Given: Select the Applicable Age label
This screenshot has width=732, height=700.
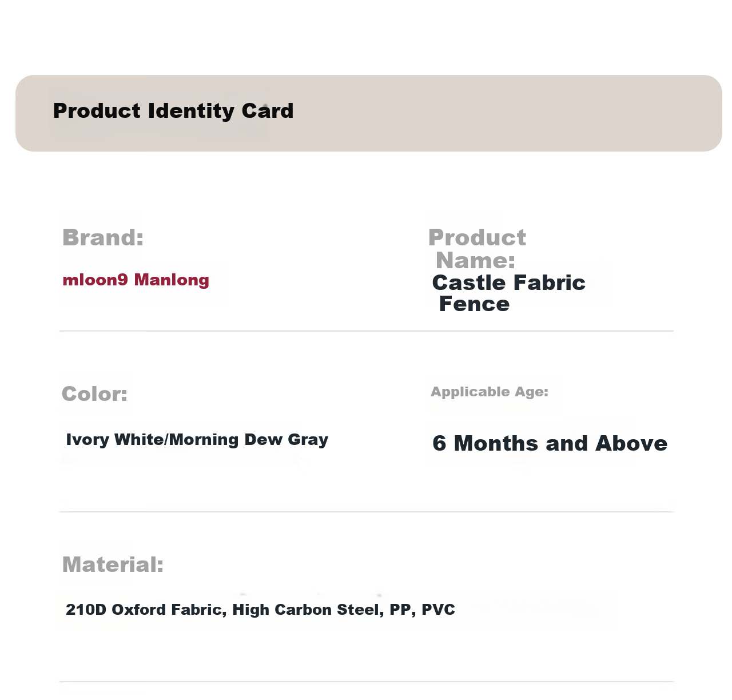Looking at the screenshot, I should (x=490, y=392).
